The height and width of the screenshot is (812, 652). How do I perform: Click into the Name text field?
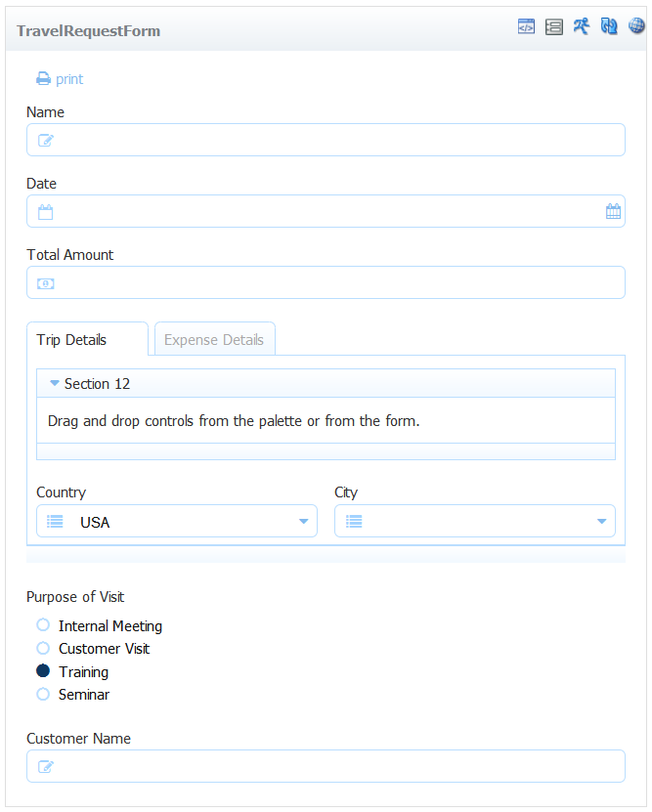point(326,140)
